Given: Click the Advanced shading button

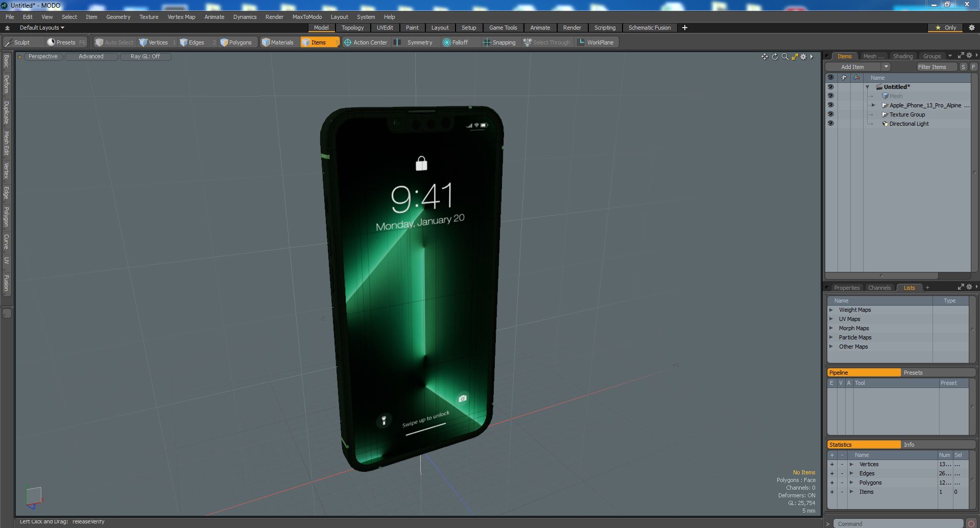Looking at the screenshot, I should [x=91, y=57].
